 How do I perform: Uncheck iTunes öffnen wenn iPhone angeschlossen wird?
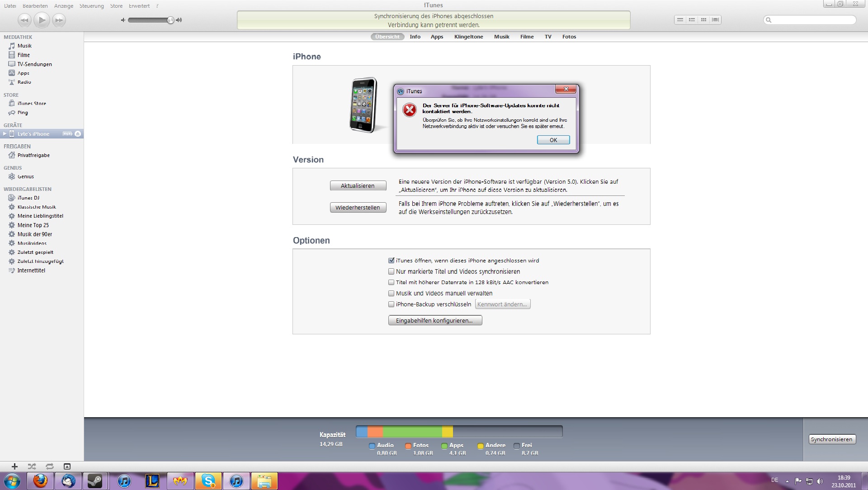click(392, 261)
